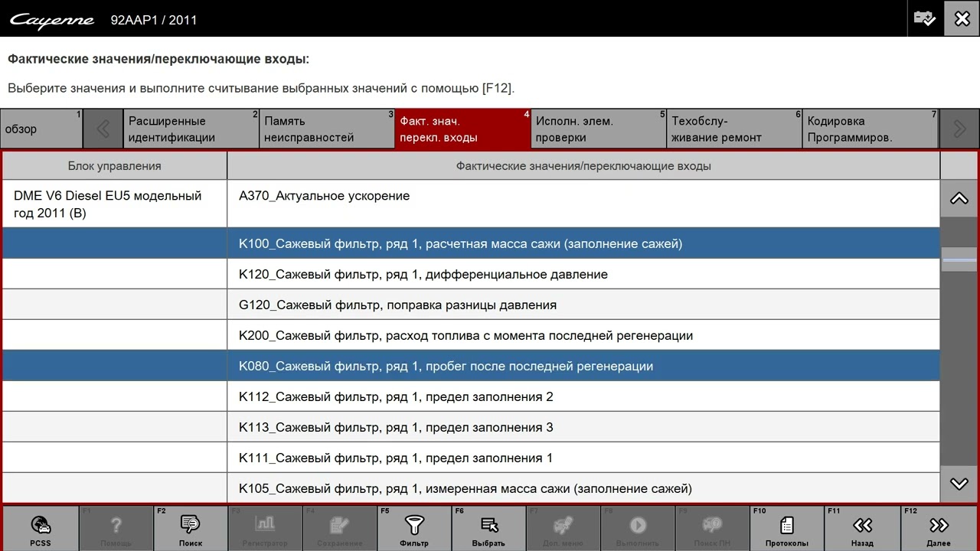Open Расширенные идентификации tab
Viewport: 980px width, 551px height.
click(191, 129)
